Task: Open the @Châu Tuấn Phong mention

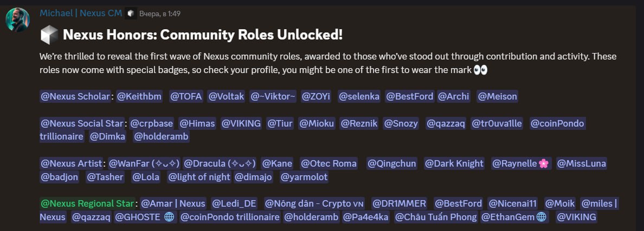Action: click(436, 217)
